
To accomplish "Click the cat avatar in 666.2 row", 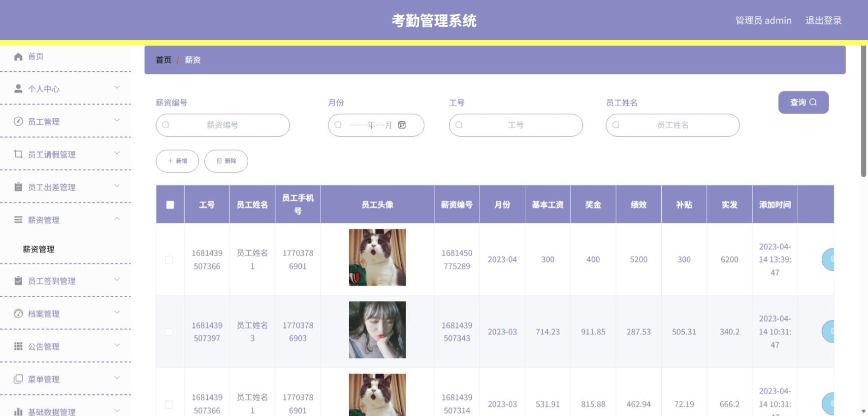I will (377, 395).
